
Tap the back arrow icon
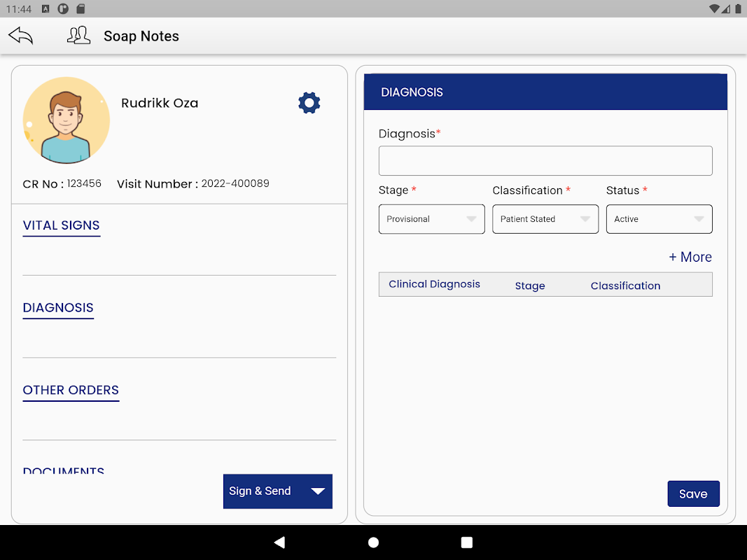21,36
